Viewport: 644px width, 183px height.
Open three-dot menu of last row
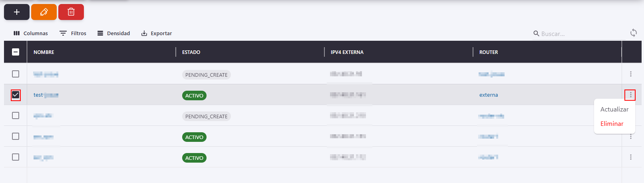pyautogui.click(x=631, y=157)
